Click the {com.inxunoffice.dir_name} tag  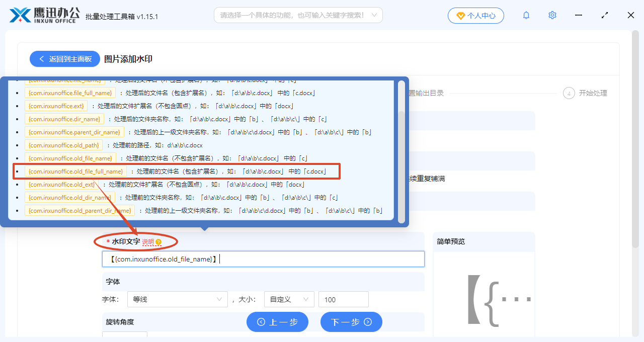coord(64,119)
